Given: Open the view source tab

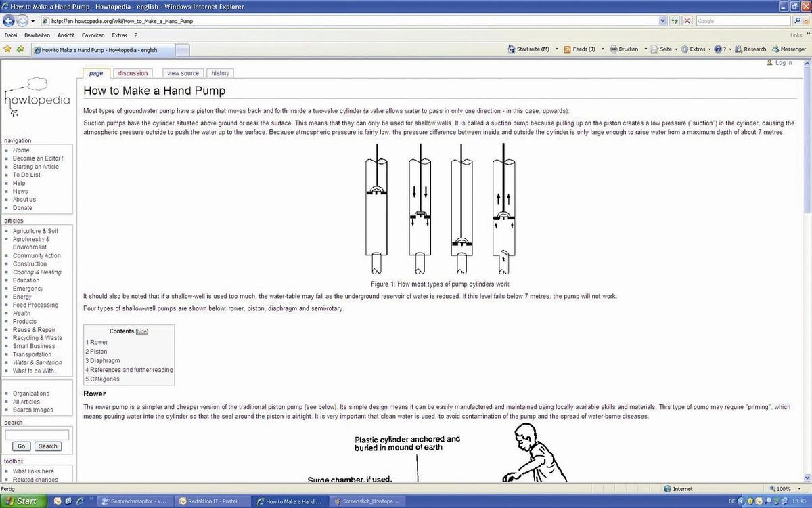Looking at the screenshot, I should 183,73.
